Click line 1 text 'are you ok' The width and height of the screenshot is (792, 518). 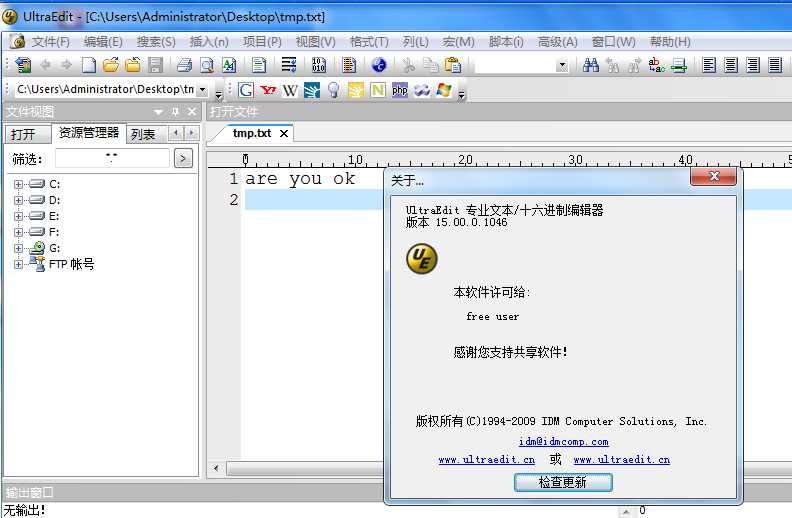300,179
